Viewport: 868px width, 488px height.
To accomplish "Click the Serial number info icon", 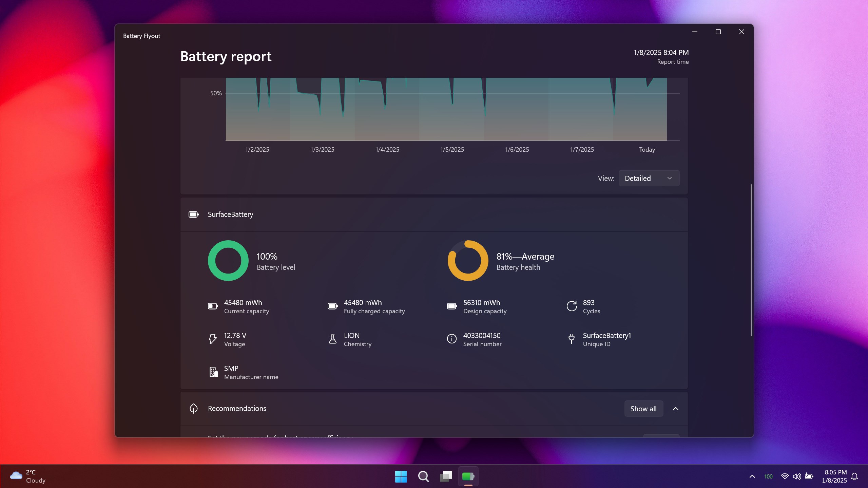I will [451, 339].
